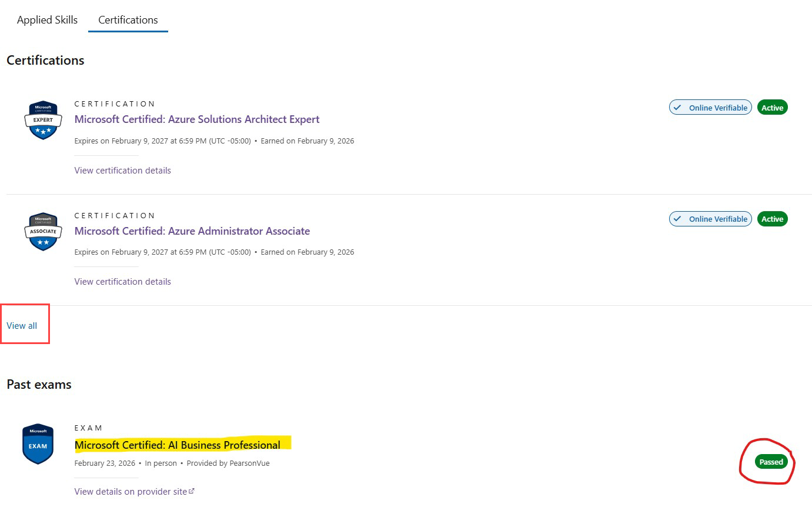The image size is (812, 507).
Task: Click the Passed status badge
Action: [771, 462]
